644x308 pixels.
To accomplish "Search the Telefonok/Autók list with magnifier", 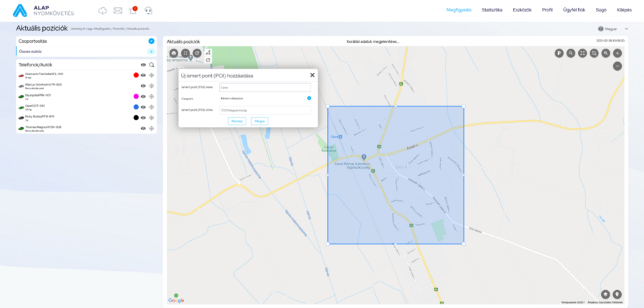I will [x=152, y=64].
